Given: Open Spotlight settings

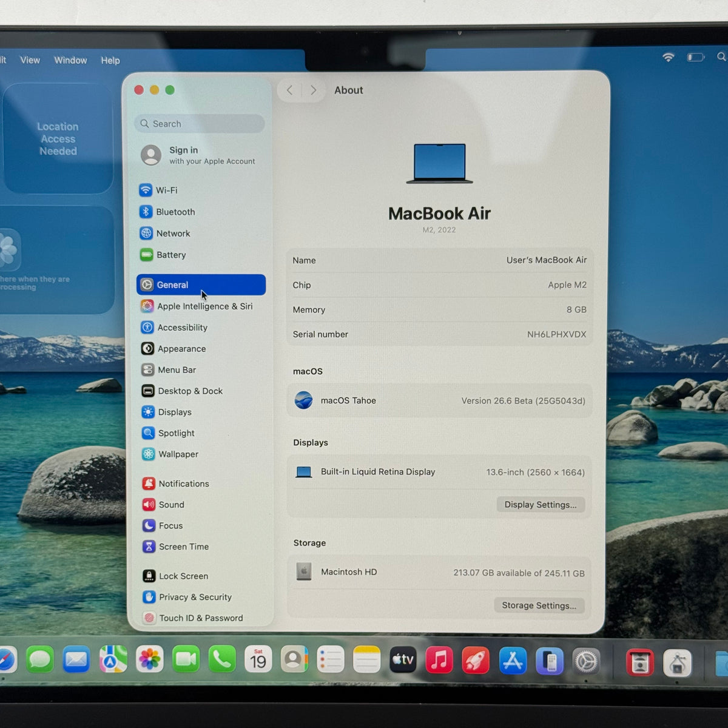Looking at the screenshot, I should [201, 433].
